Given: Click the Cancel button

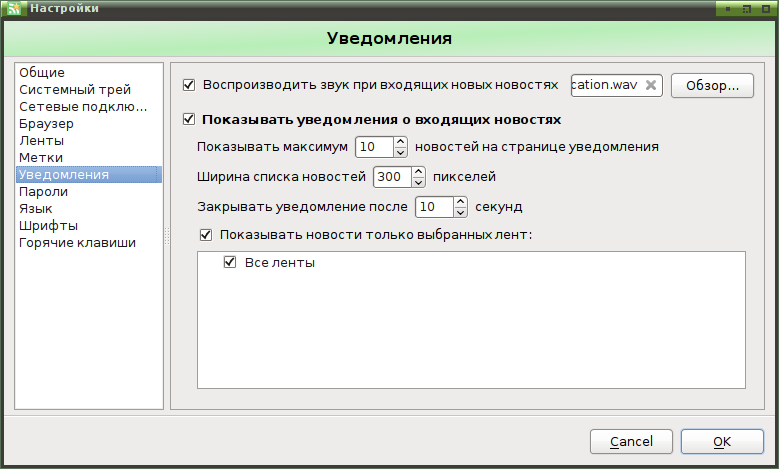Looking at the screenshot, I should pyautogui.click(x=631, y=442).
